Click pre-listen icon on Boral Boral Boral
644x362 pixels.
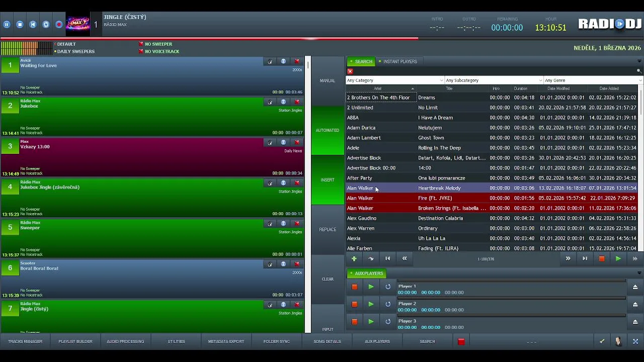pos(270,264)
